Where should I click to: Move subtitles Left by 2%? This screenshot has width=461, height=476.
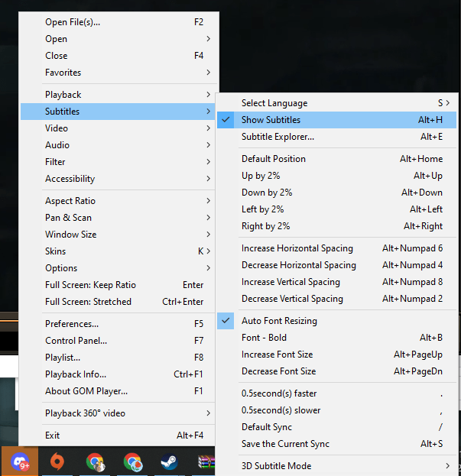coord(336,209)
